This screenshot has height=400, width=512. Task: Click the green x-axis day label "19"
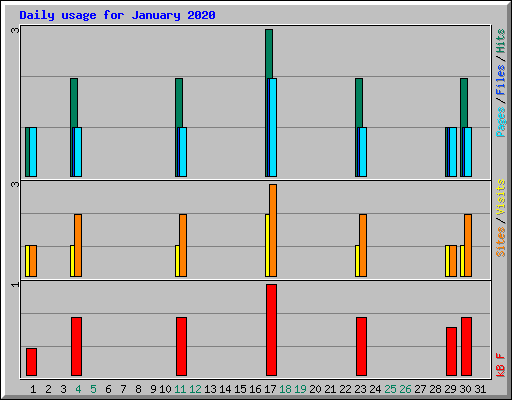(300, 389)
